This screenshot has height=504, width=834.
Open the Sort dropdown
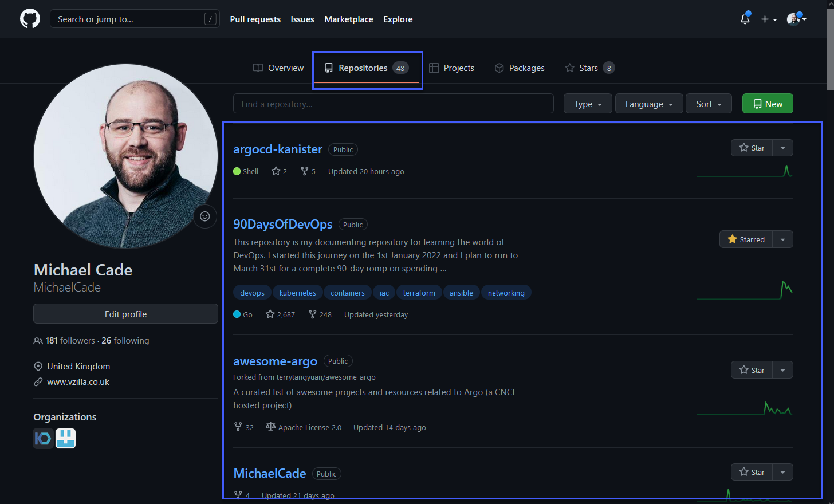click(708, 104)
